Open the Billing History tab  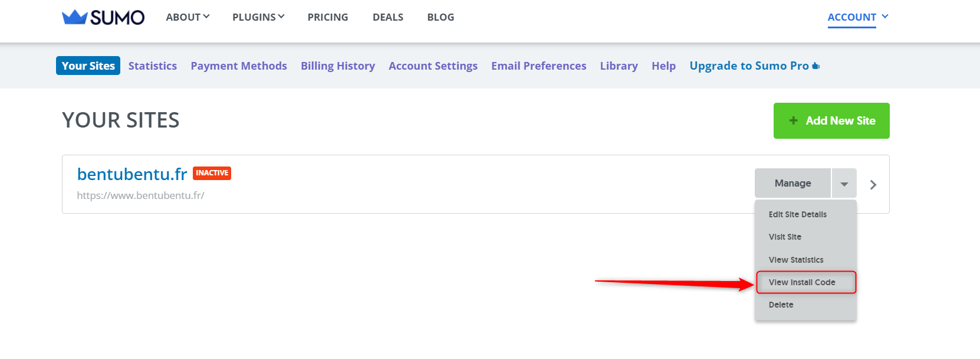tap(338, 66)
